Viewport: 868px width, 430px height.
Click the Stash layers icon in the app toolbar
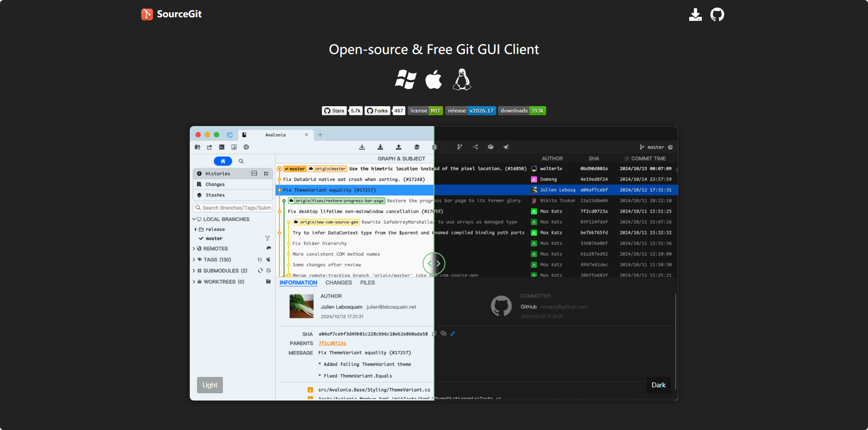coord(417,147)
